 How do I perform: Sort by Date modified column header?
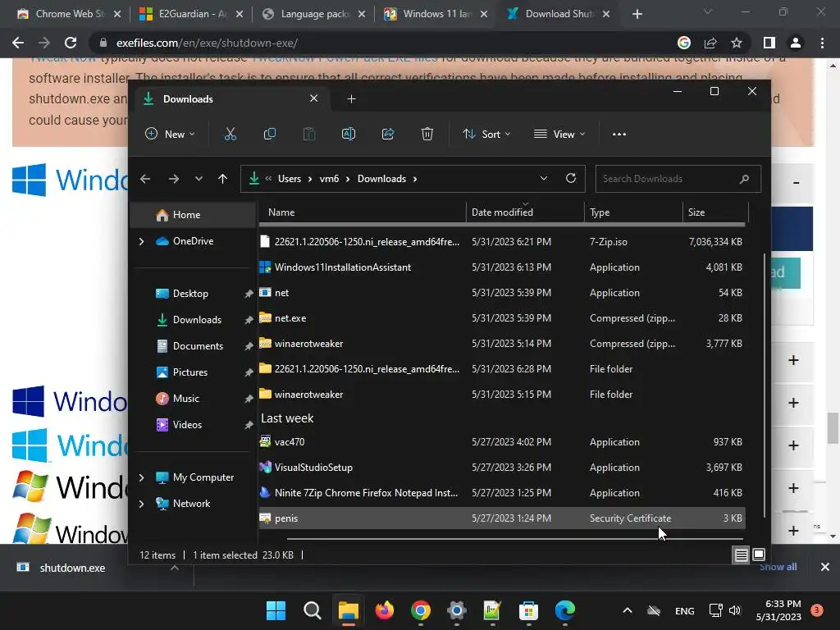(525, 212)
